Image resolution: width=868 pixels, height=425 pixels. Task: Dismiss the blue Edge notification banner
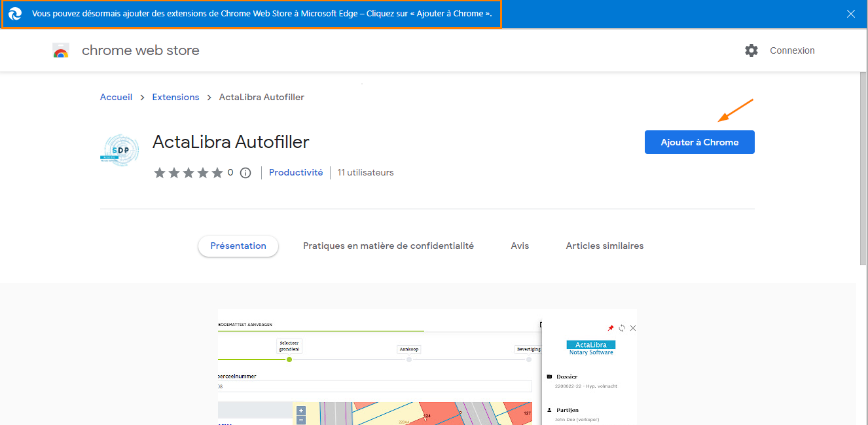coord(851,14)
